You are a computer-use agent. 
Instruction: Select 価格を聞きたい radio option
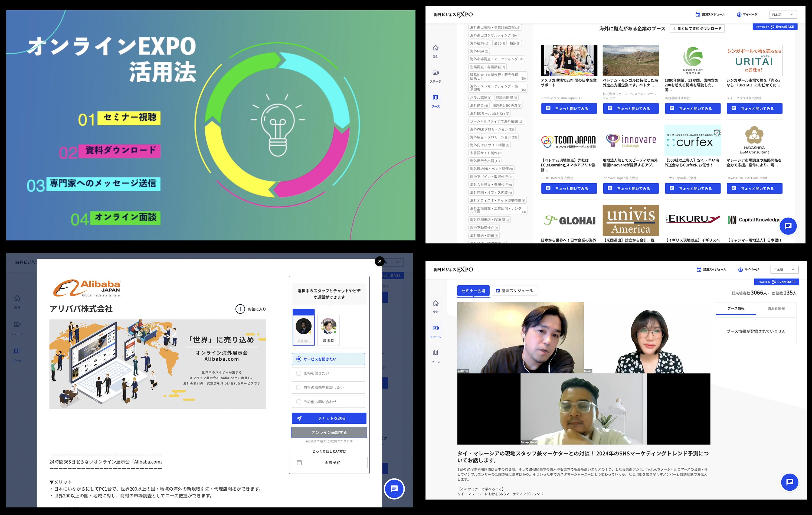(328, 373)
